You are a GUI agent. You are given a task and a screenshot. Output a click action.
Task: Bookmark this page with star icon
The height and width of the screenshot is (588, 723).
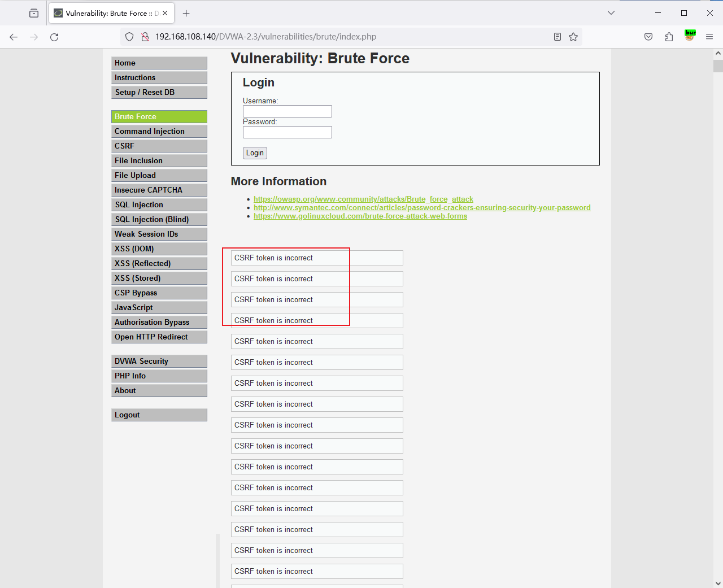[x=573, y=37]
